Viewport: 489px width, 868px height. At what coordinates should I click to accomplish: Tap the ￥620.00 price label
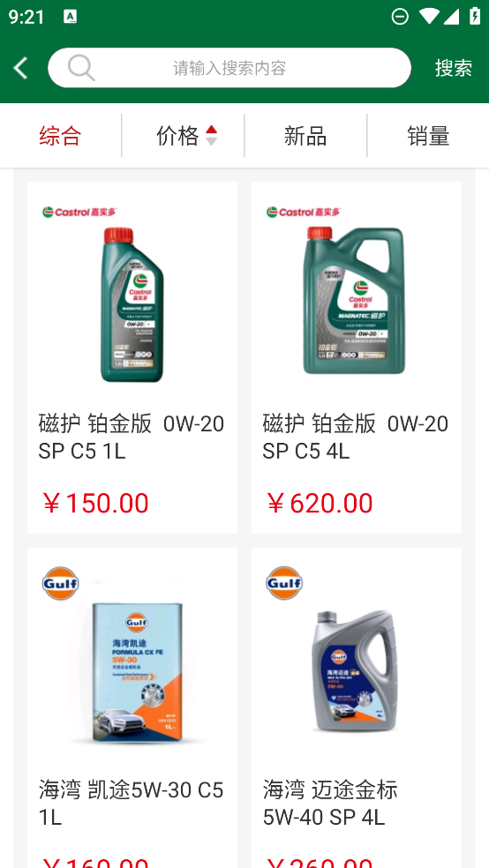point(319,503)
